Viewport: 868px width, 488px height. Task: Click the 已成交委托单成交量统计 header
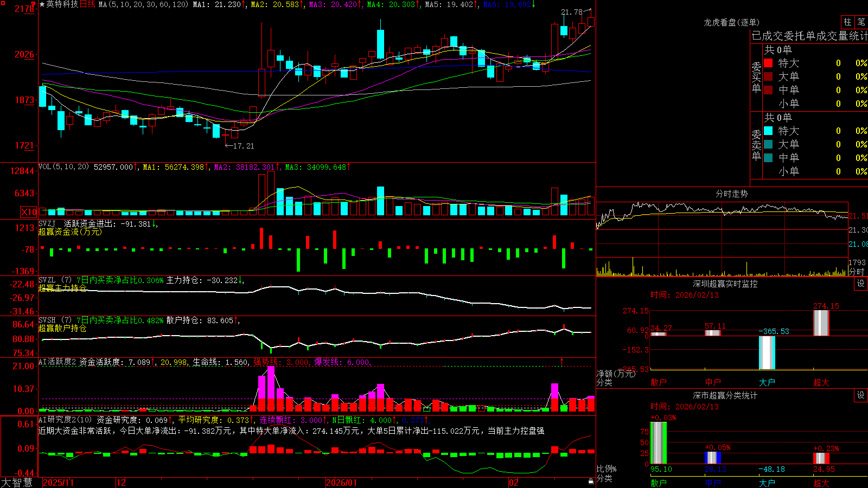pyautogui.click(x=809, y=36)
